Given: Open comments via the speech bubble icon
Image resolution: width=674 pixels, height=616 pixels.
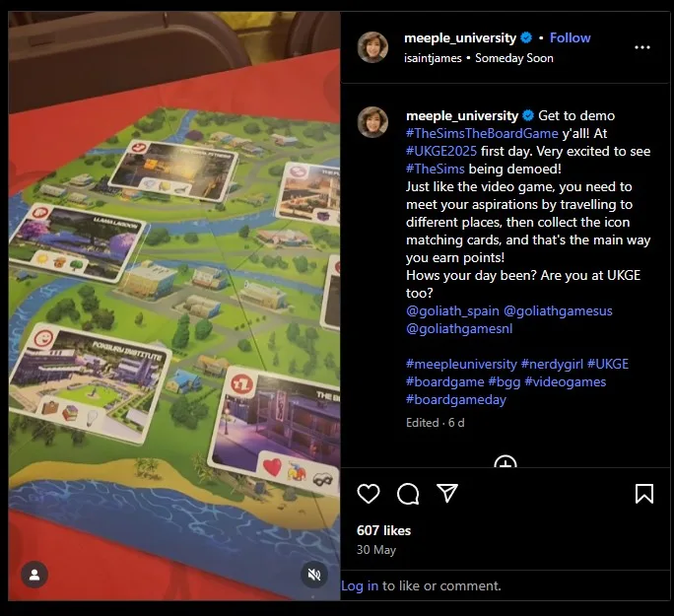Looking at the screenshot, I should coord(408,494).
